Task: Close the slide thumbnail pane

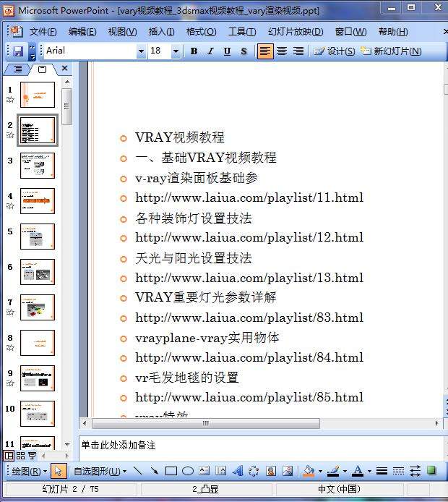Action: [64, 68]
